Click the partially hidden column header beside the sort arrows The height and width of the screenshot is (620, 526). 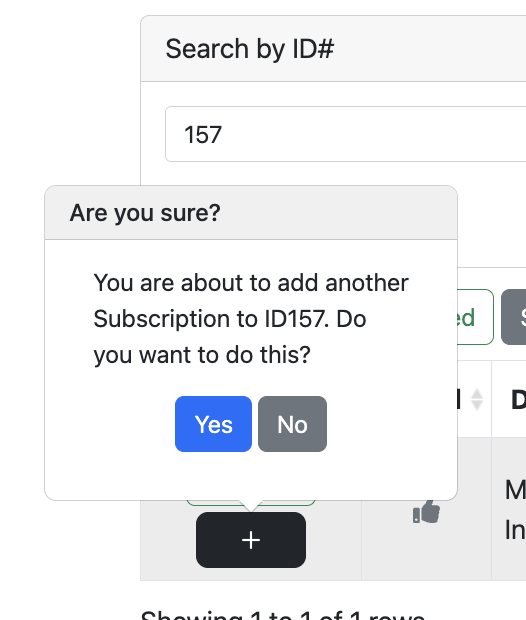tap(460, 399)
